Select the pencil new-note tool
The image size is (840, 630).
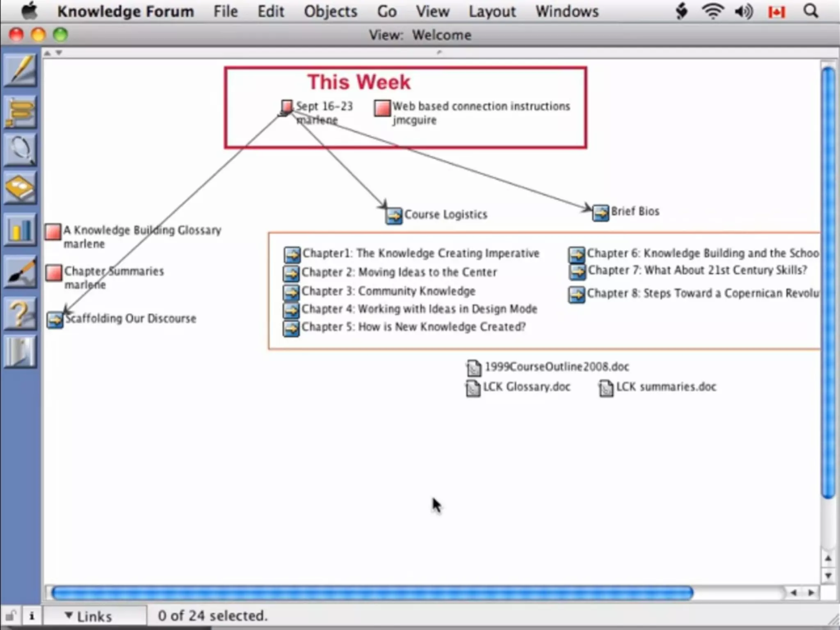21,71
